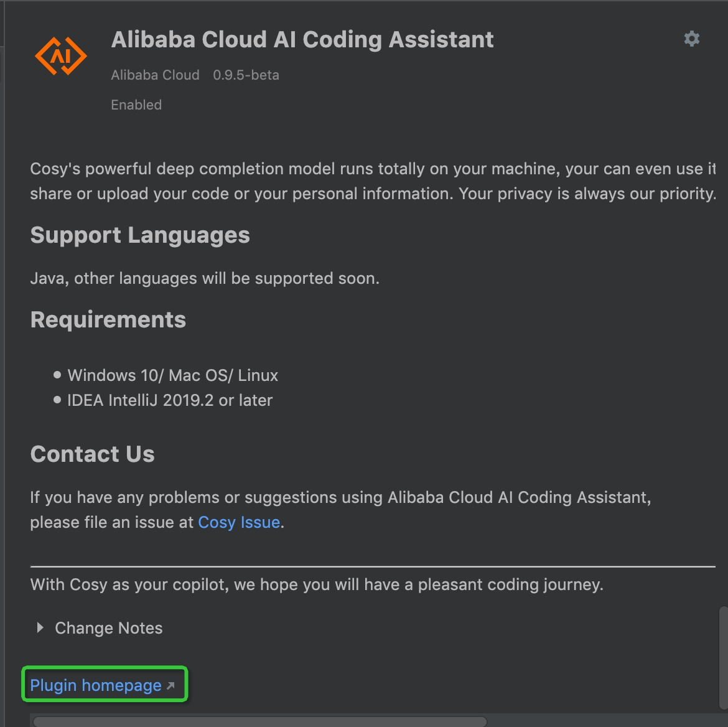Open the Cosy Issue link
This screenshot has width=728, height=727.
[238, 522]
